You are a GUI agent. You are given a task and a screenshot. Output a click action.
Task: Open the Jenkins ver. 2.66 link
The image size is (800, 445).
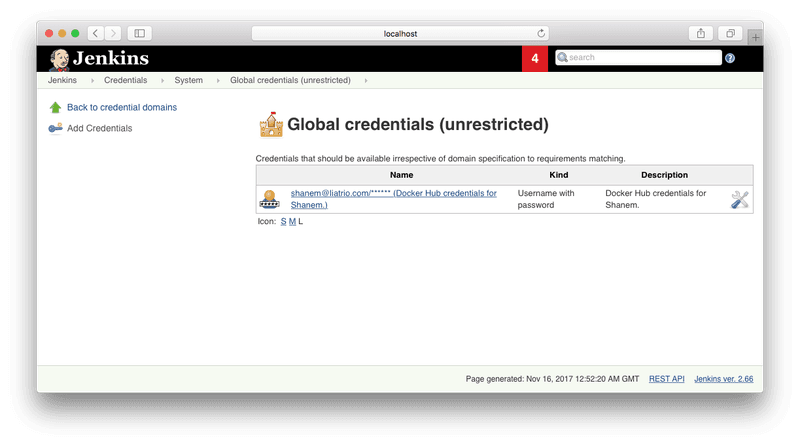coord(723,379)
